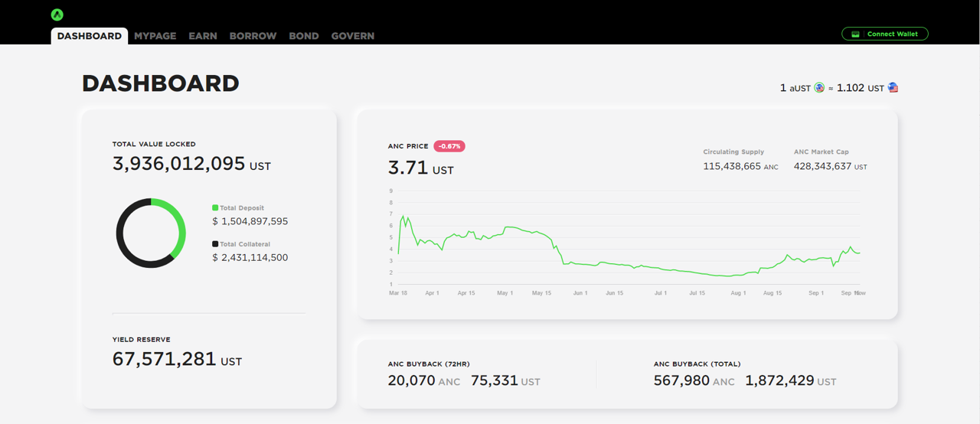The image size is (980, 424).
Task: Click the aUST token icon
Action: coord(819,88)
